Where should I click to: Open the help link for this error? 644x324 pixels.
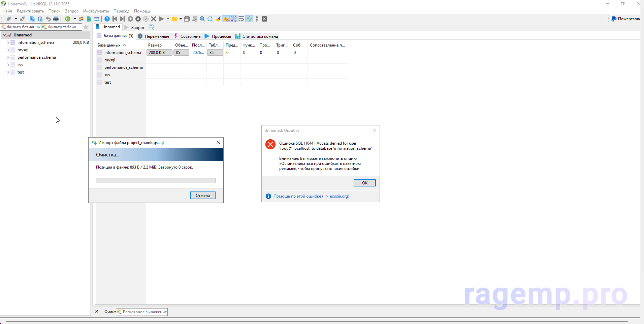(x=311, y=196)
